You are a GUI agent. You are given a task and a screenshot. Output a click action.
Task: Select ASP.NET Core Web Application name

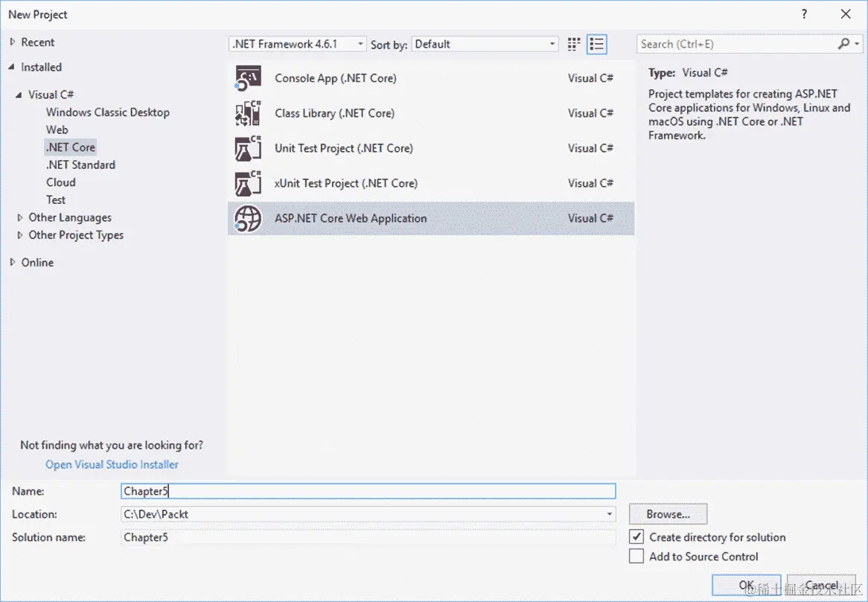351,219
